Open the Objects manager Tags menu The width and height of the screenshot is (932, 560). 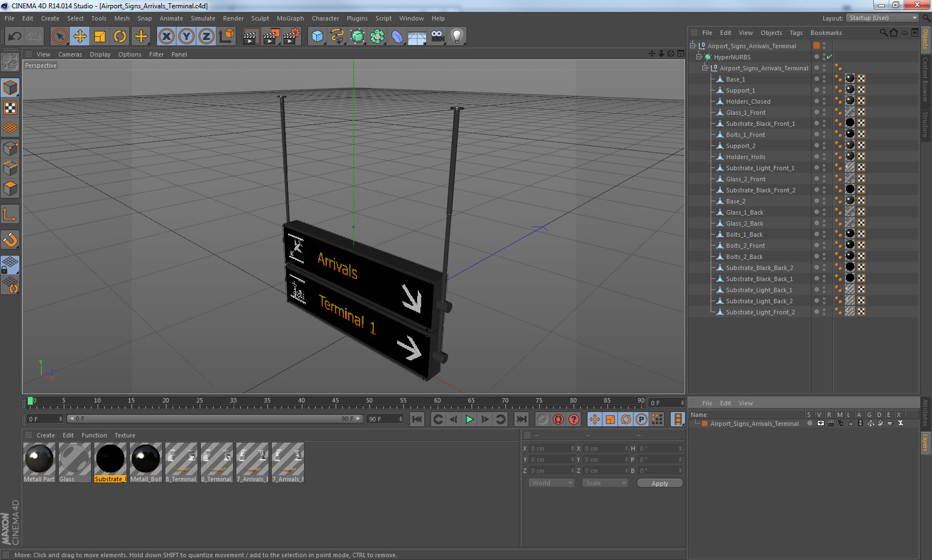pos(796,33)
